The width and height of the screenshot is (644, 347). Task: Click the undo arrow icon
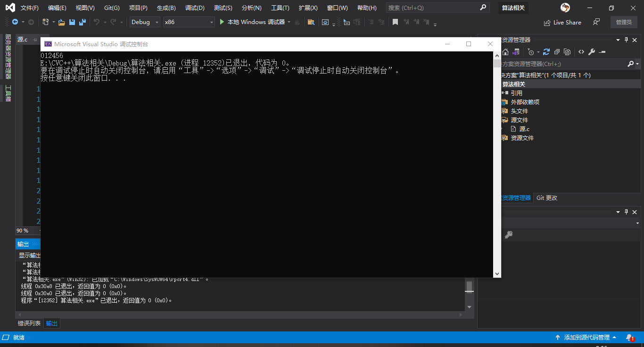tap(97, 22)
